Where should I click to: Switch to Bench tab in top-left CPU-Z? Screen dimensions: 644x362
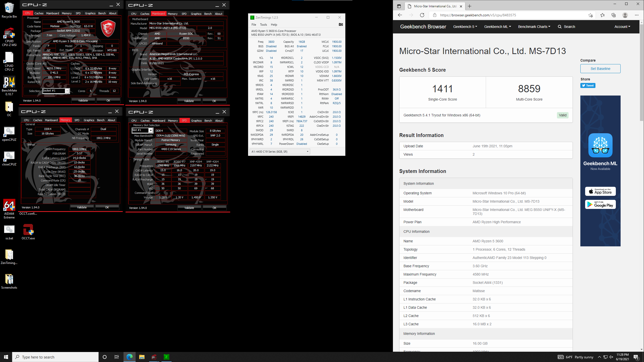point(102,13)
